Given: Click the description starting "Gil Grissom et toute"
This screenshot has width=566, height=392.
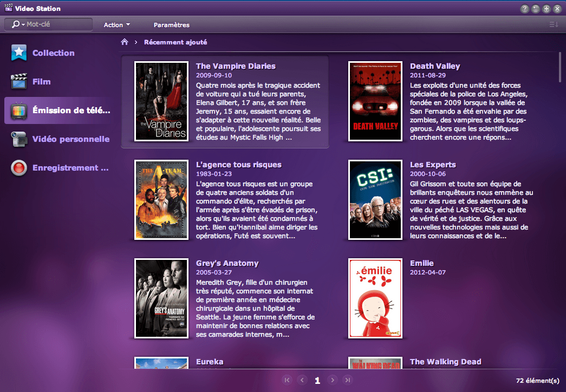Looking at the screenshot, I should coord(471,210).
